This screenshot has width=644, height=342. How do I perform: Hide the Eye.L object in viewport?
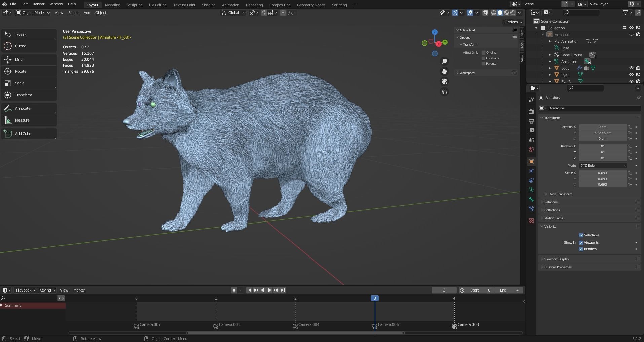pyautogui.click(x=631, y=75)
